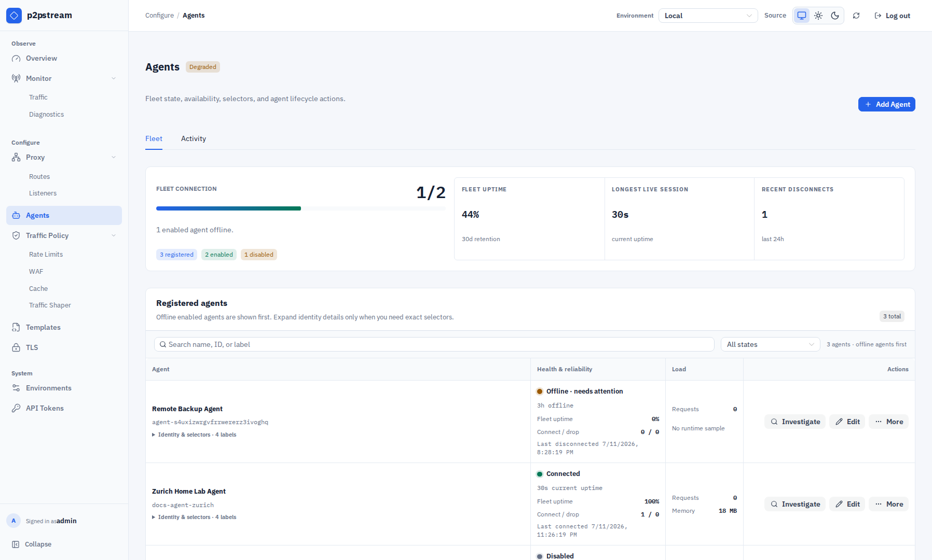Click the Search name, ID, or label field
This screenshot has height=560, width=932.
tap(434, 344)
